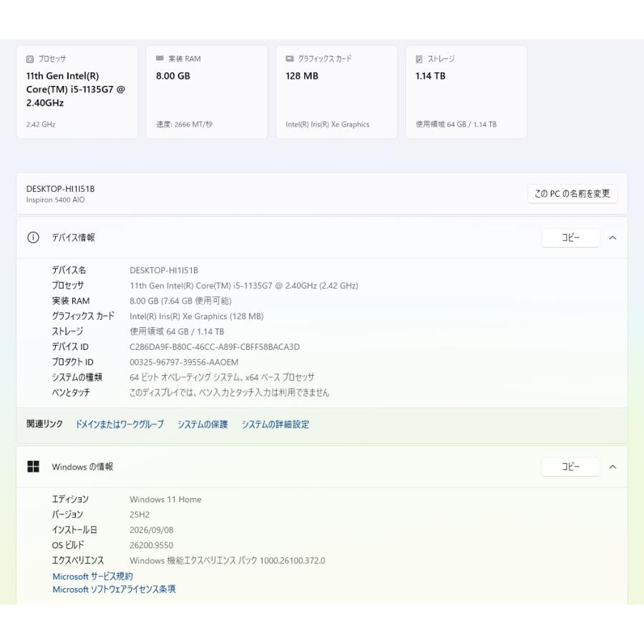Click the 2.42 GHz text in processor card
Screen dimensions: 644x644
click(41, 125)
